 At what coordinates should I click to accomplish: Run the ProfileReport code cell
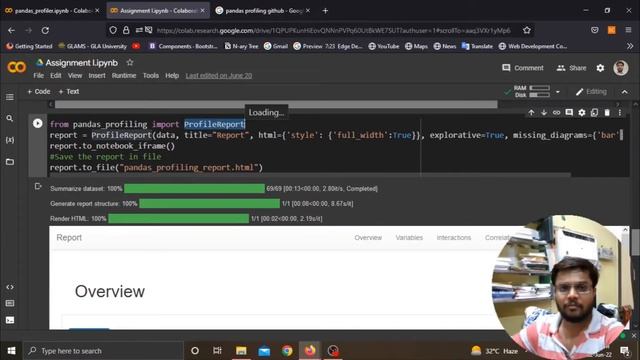pos(38,123)
